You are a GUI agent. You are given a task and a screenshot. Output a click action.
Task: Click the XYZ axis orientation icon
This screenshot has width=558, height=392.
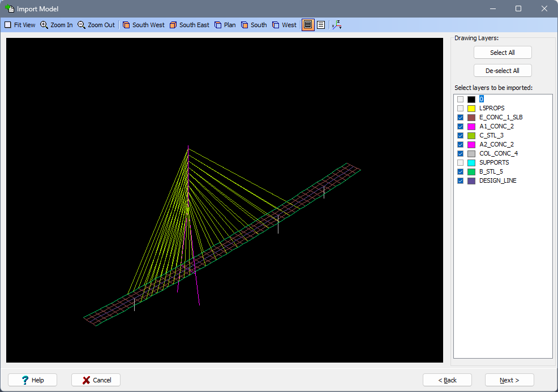coord(336,24)
